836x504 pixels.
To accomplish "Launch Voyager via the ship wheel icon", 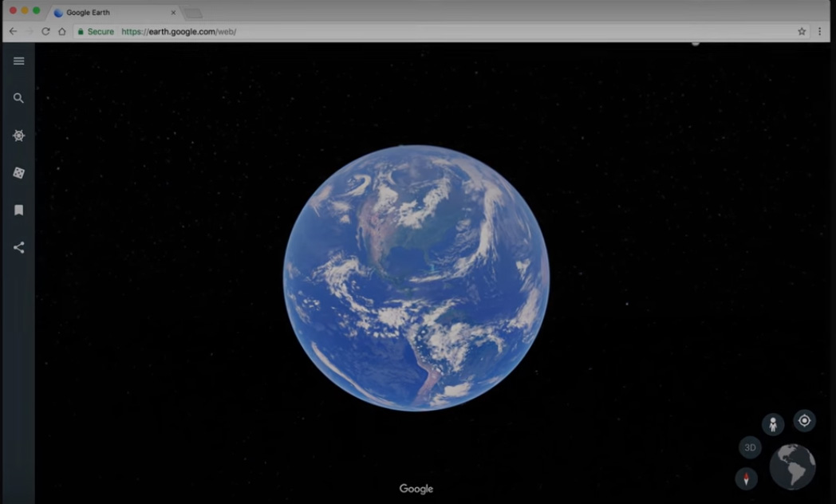I will [18, 136].
